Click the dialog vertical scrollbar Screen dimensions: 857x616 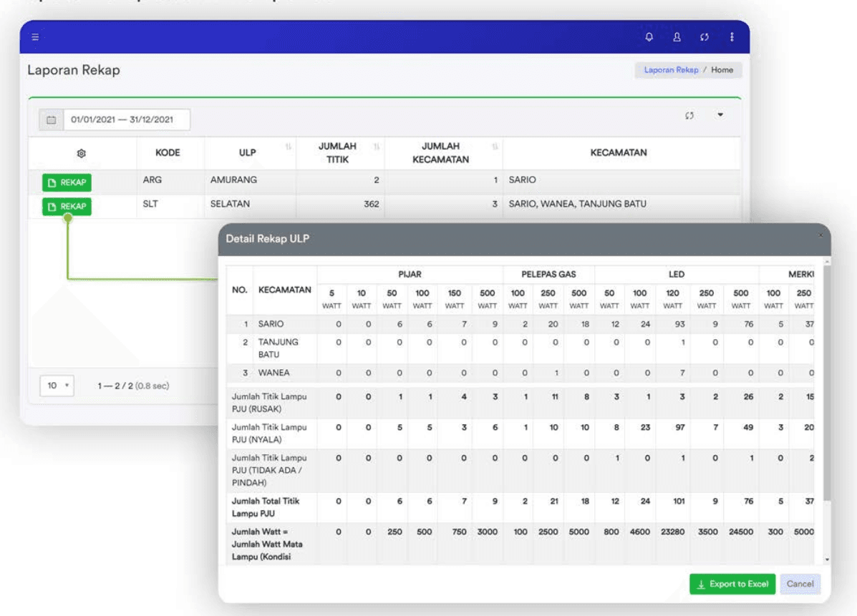pyautogui.click(x=827, y=382)
